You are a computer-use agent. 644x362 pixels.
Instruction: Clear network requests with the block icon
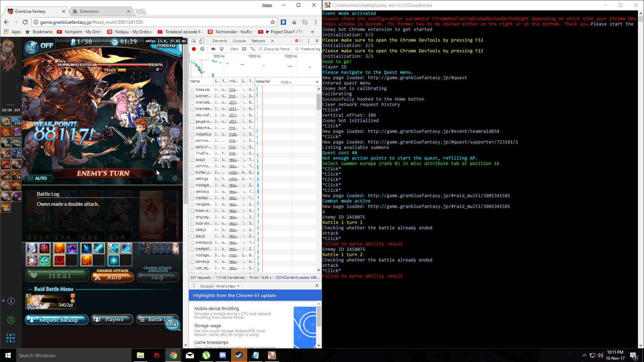(202, 49)
